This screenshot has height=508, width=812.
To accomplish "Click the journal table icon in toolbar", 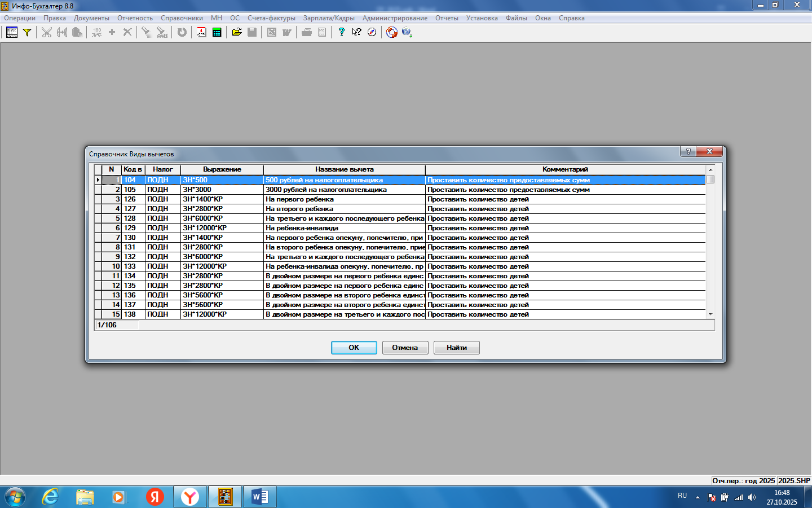I will pyautogui.click(x=12, y=32).
